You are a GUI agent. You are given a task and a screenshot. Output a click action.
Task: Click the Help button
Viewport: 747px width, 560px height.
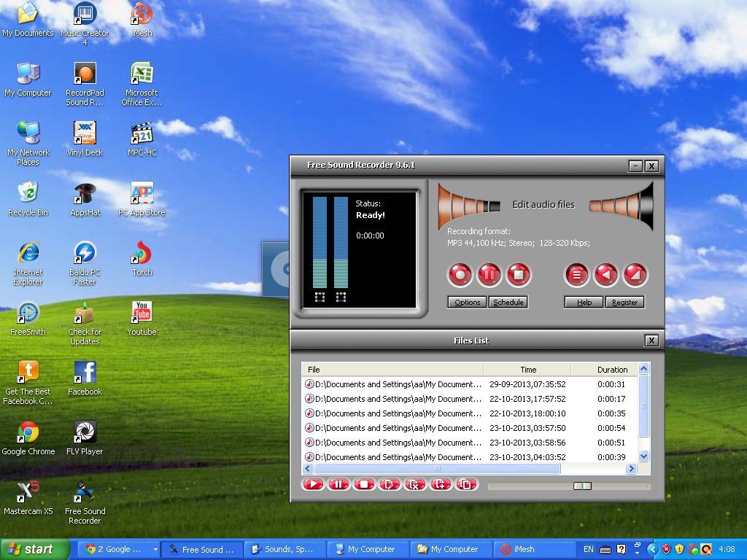(x=584, y=302)
